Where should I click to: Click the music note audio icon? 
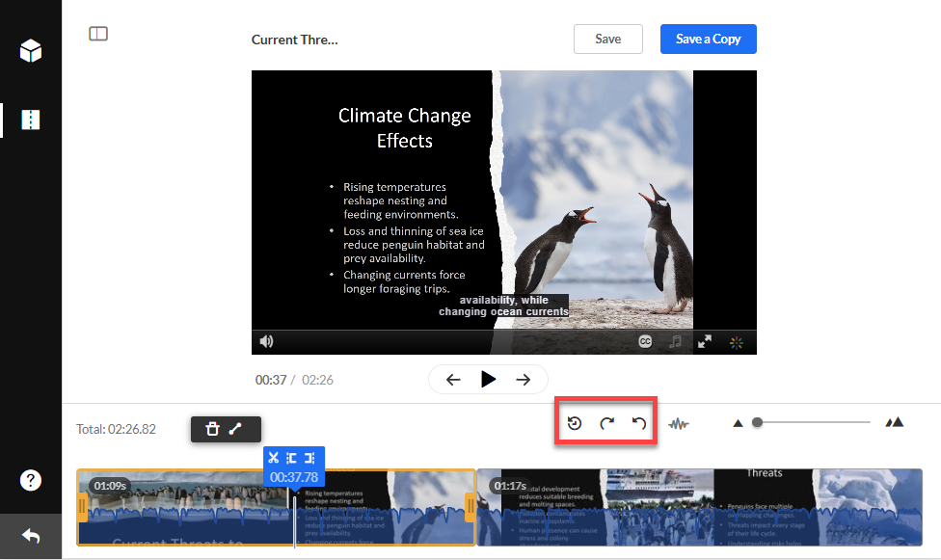(676, 341)
